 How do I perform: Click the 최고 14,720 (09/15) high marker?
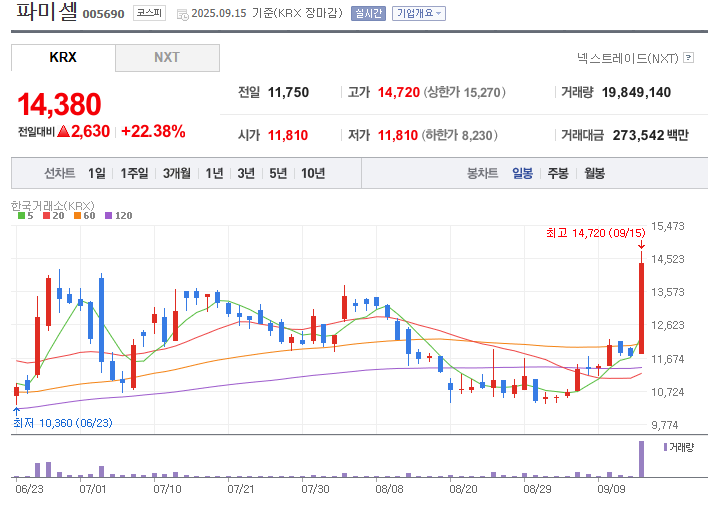[596, 233]
